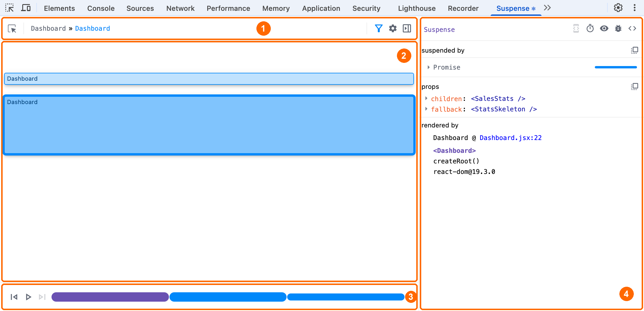644x311 pixels.
Task: Click the first Dashboard breadcrumb
Action: tap(48, 28)
